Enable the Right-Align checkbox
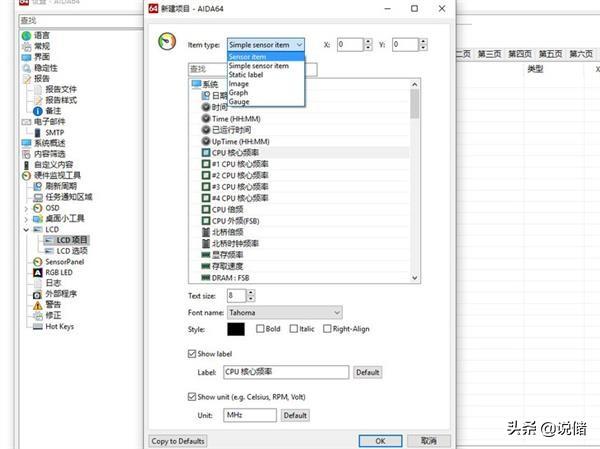 (327, 329)
